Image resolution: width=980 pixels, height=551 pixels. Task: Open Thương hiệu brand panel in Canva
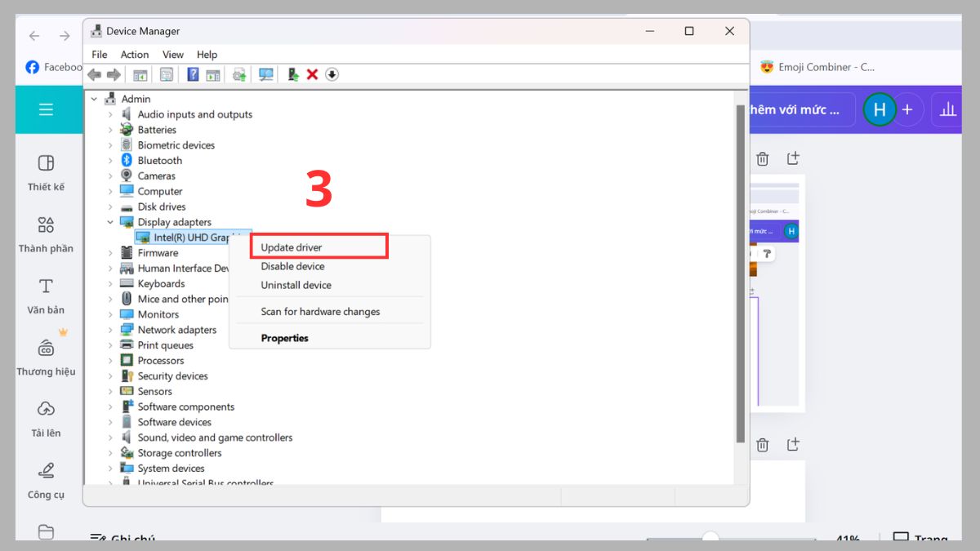click(46, 357)
